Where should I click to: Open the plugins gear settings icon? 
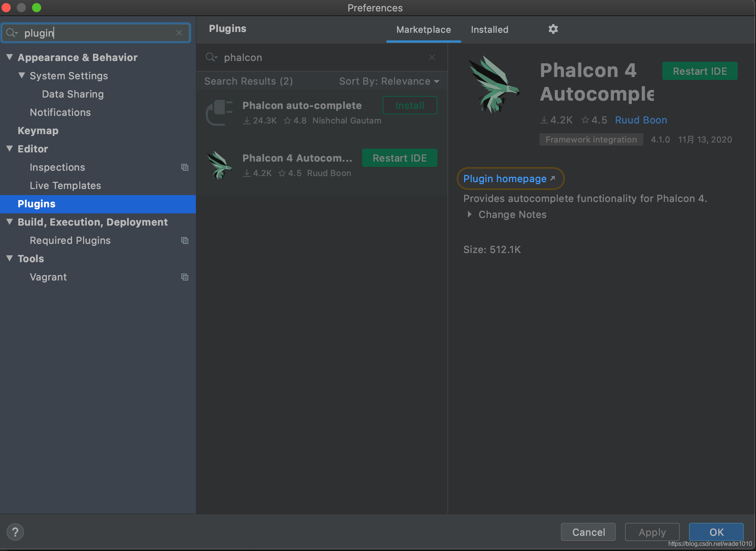[553, 29]
